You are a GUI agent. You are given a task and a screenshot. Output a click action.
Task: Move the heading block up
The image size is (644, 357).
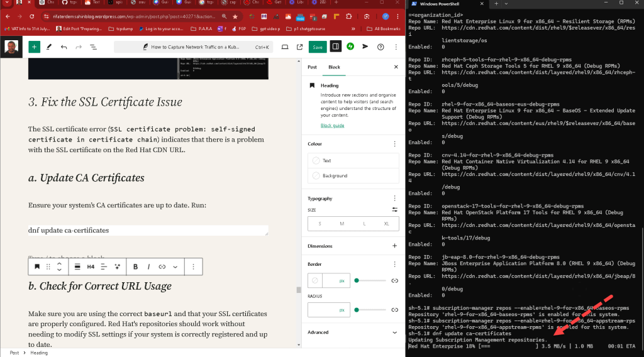[x=59, y=264]
